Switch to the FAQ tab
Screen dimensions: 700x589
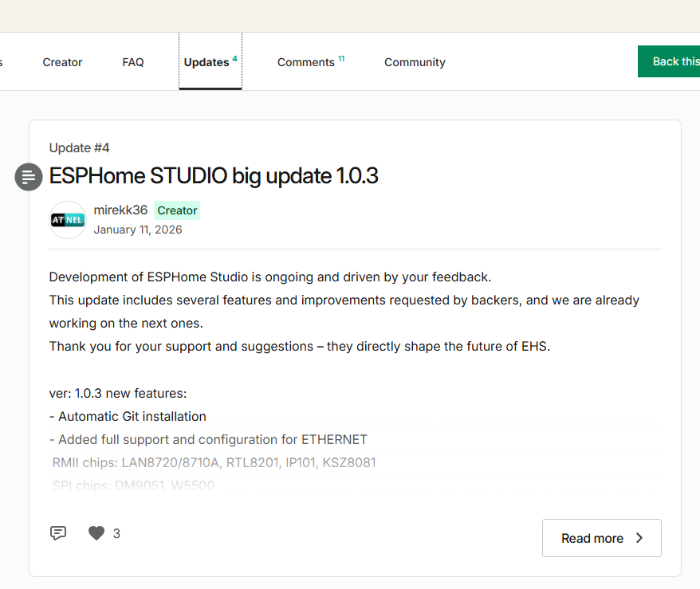pos(133,62)
